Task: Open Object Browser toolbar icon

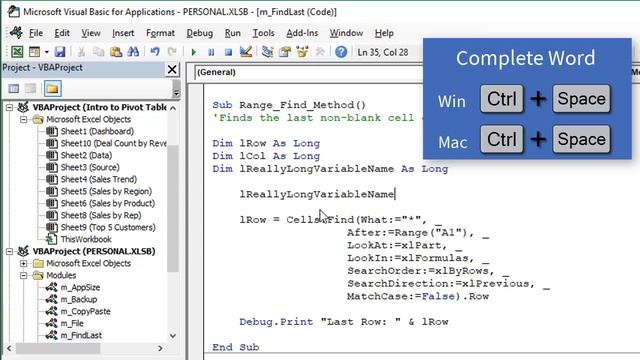Action: click(302, 52)
